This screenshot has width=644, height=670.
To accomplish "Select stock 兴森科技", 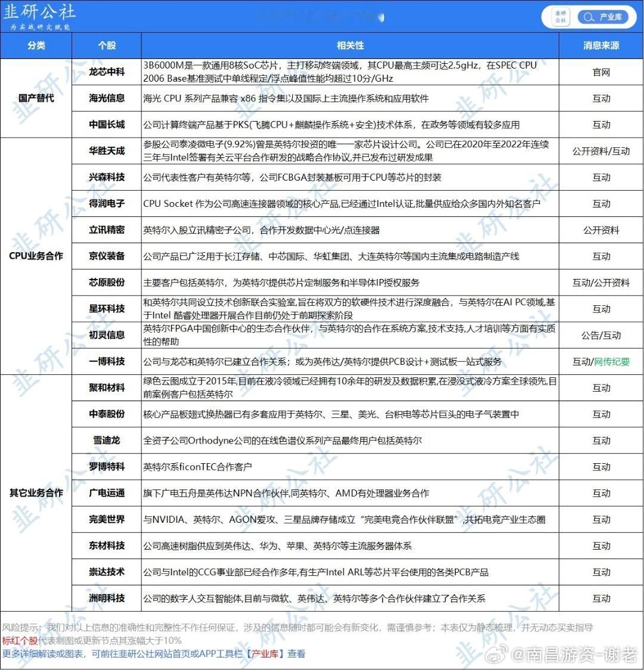I will [x=107, y=177].
